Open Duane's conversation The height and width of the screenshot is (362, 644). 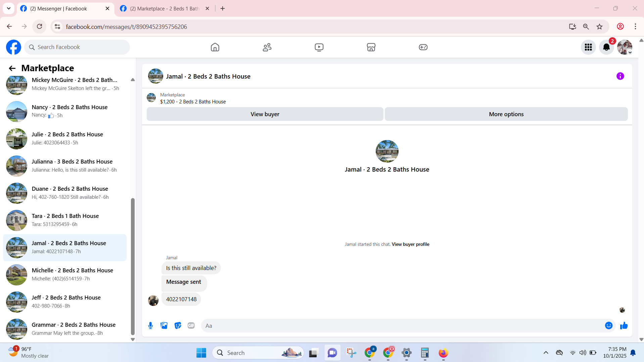pos(65,193)
